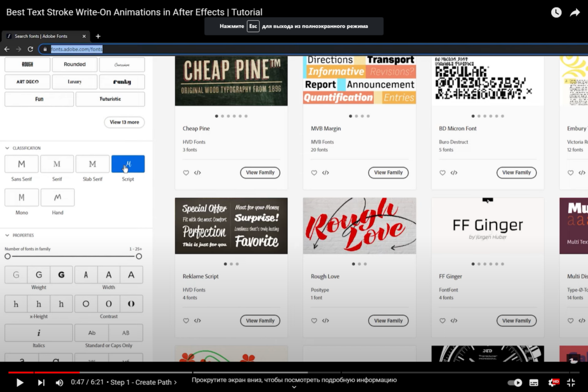Seek the video progress bar

click(x=293, y=372)
